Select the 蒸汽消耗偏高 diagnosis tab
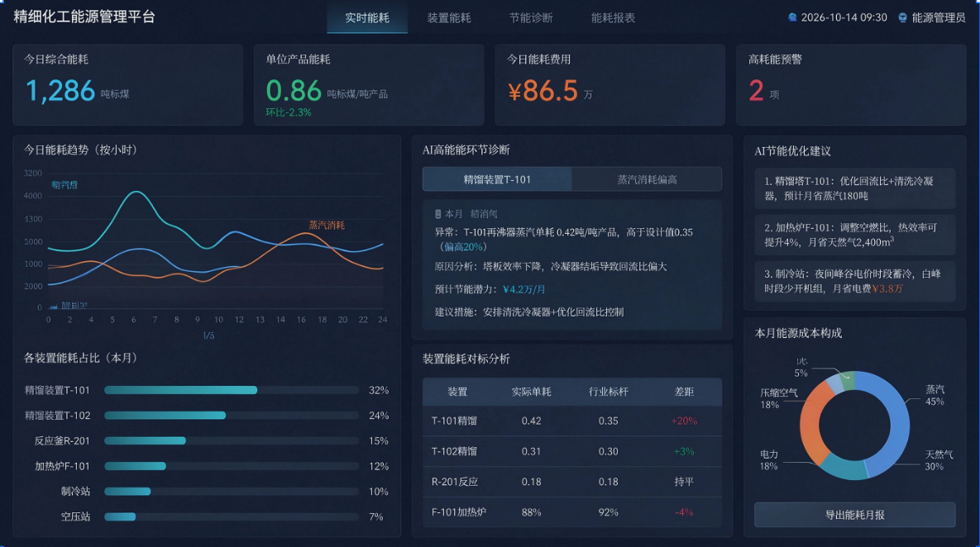980x547 pixels. tap(647, 179)
